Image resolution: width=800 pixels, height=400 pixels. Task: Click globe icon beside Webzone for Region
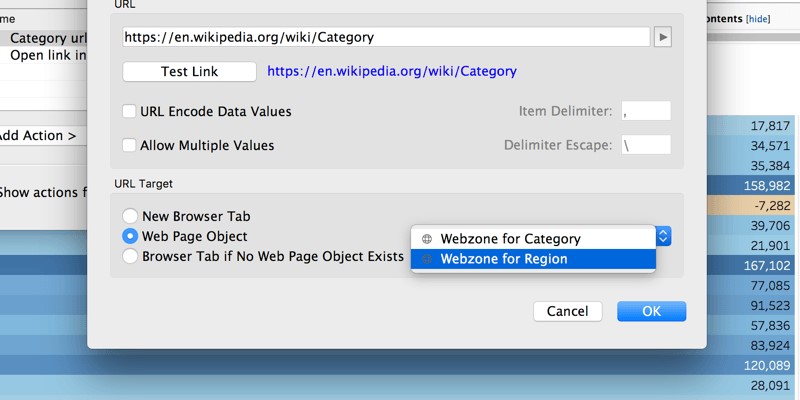click(427, 259)
